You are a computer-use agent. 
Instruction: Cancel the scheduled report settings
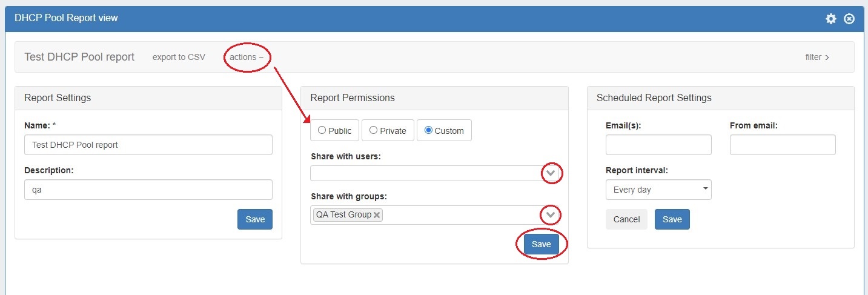click(626, 219)
